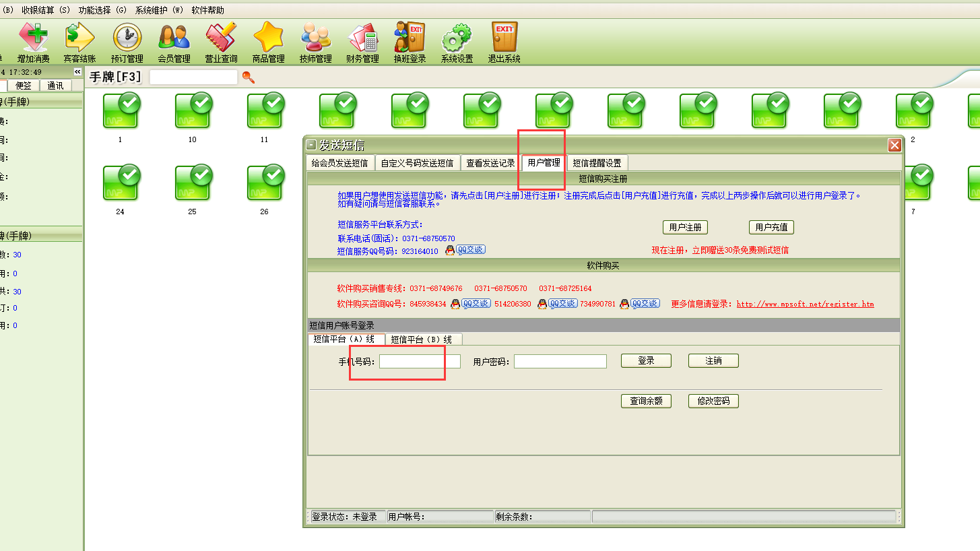Screen dimensions: 980x551
Task: Open the mpsoft.net register link
Action: point(805,304)
